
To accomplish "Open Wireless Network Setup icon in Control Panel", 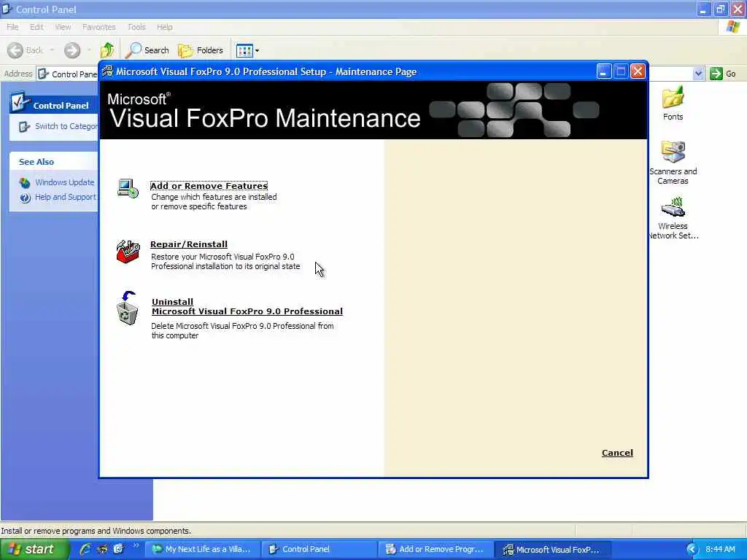I will pos(673,217).
